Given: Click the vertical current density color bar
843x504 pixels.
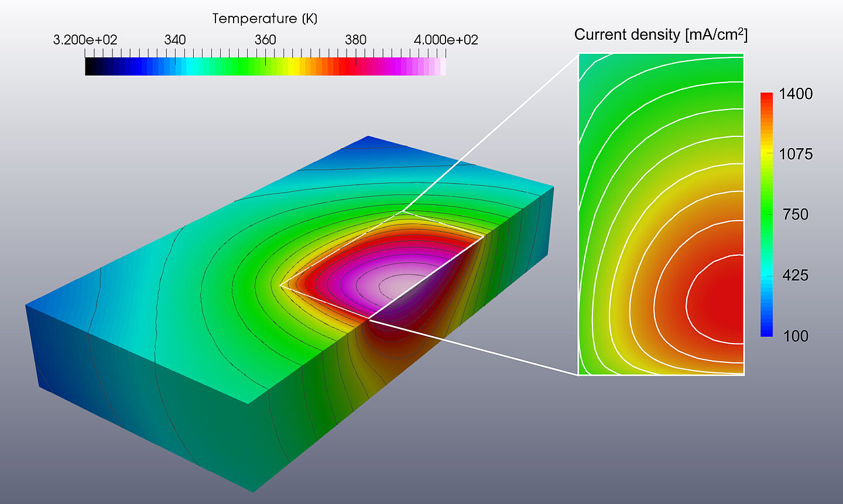Looking at the screenshot, I should tap(767, 214).
